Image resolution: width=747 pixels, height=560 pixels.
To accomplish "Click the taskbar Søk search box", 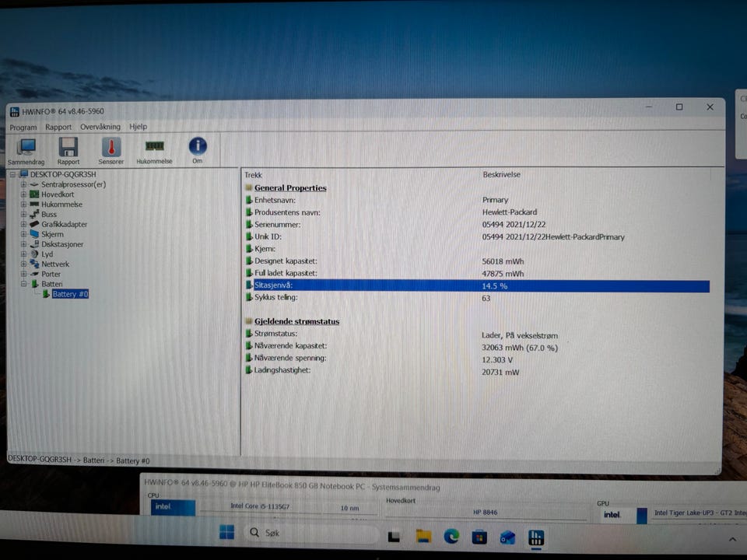I will coord(310,534).
